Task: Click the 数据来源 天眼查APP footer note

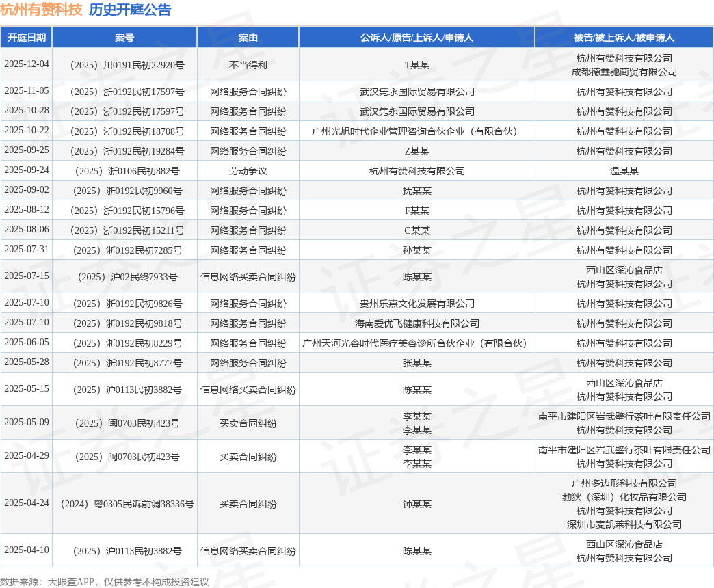Action: click(x=104, y=582)
